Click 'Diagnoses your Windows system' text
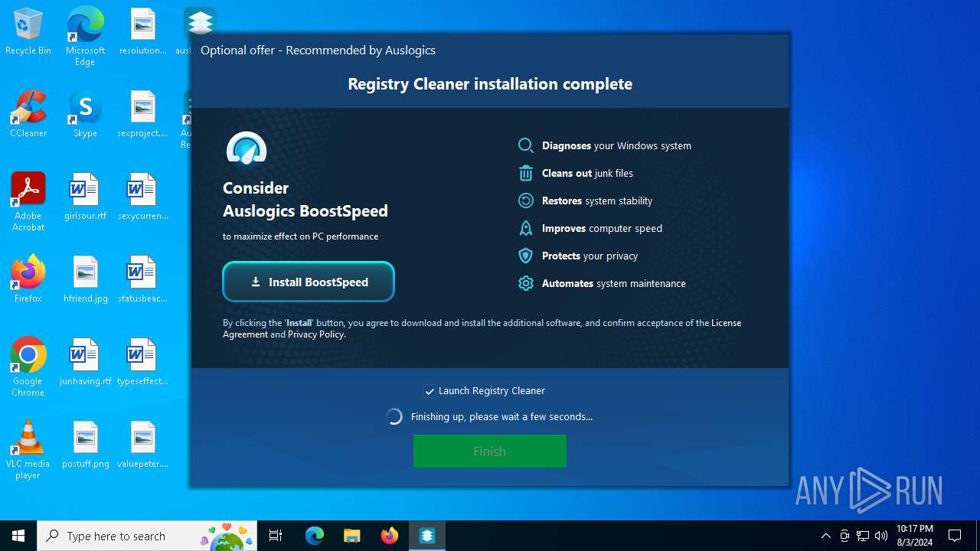 (x=616, y=145)
